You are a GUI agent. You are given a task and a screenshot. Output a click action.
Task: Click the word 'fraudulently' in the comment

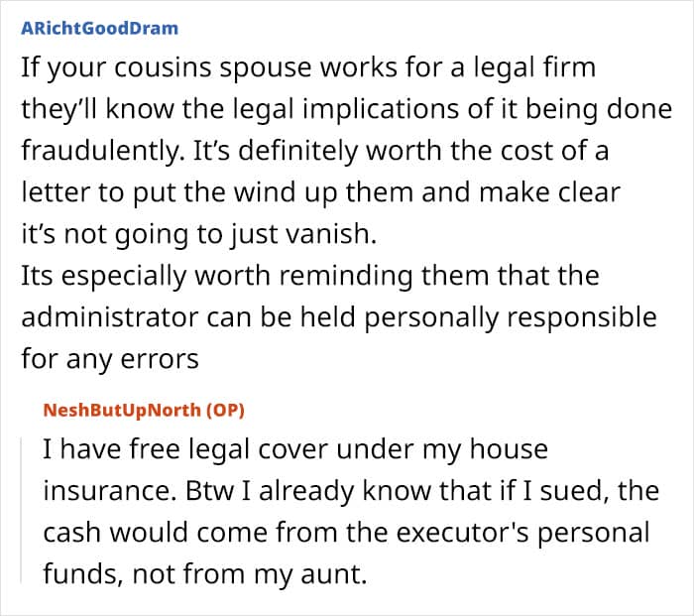[x=101, y=152]
